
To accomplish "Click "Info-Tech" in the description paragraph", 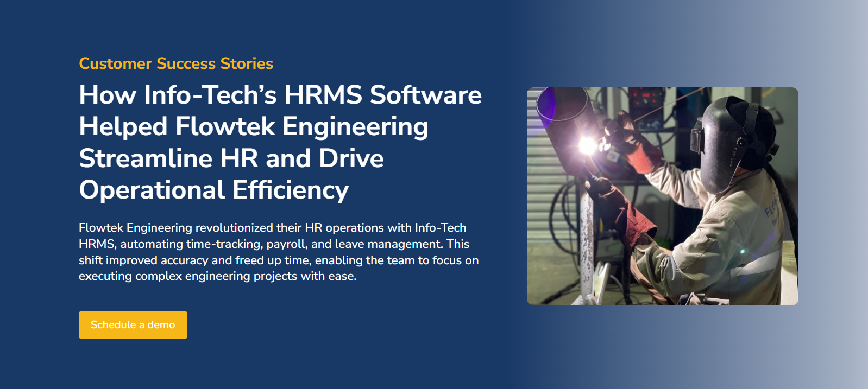I will coord(441,228).
